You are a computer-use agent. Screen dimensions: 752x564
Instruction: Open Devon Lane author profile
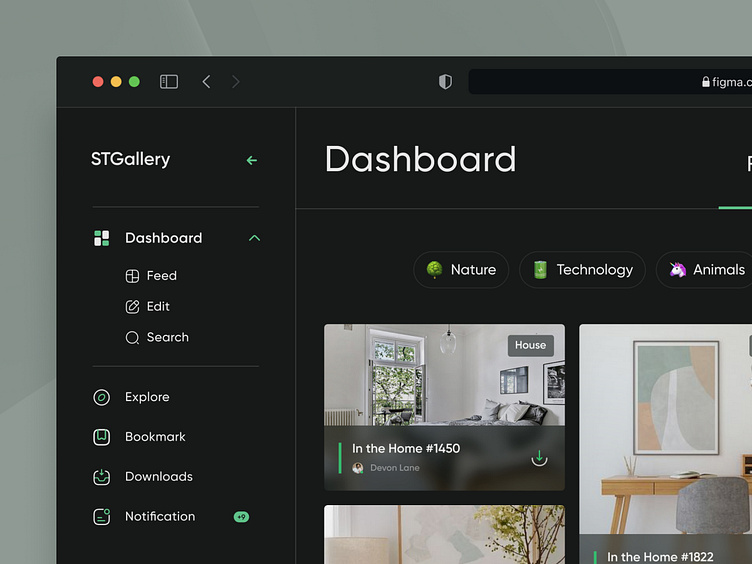point(394,468)
